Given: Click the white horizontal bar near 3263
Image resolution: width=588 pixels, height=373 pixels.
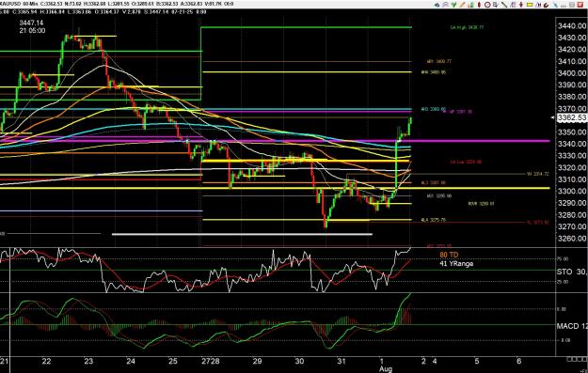Looking at the screenshot, I should click(x=242, y=235).
